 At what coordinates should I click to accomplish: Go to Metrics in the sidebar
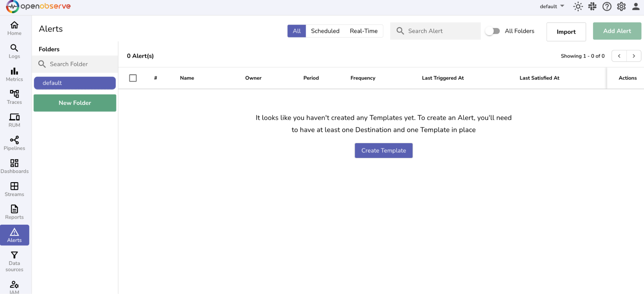coord(14,74)
